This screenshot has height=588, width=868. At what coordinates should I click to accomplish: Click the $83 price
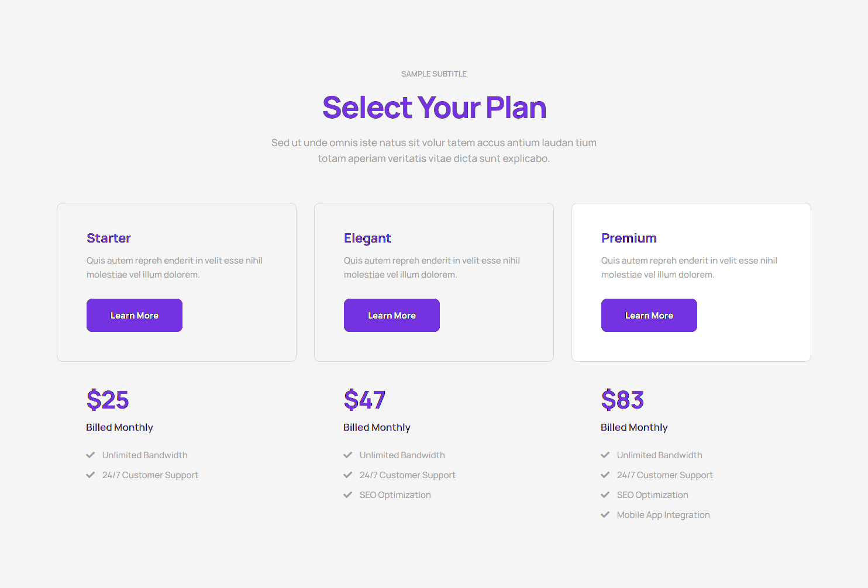[622, 400]
